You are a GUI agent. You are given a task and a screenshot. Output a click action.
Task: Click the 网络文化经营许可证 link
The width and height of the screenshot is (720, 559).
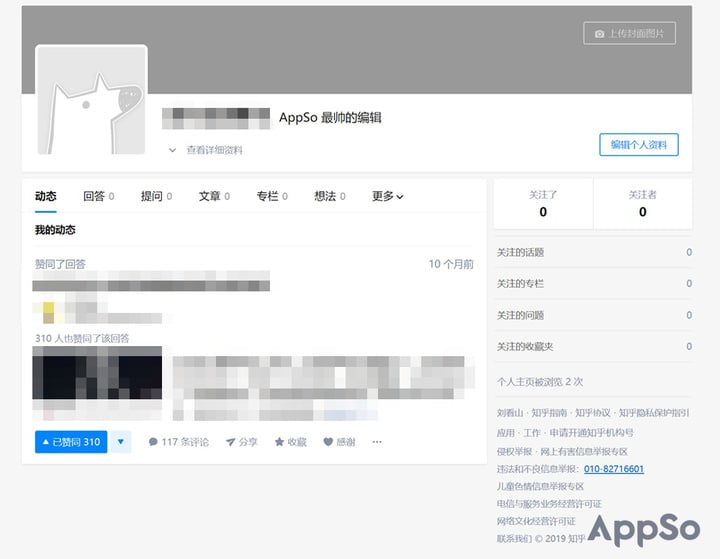click(536, 521)
